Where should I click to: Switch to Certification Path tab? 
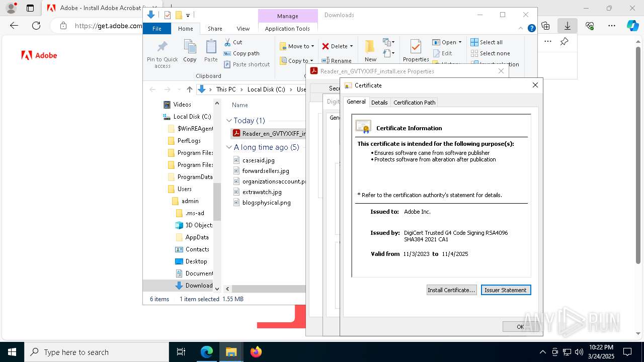[414, 102]
